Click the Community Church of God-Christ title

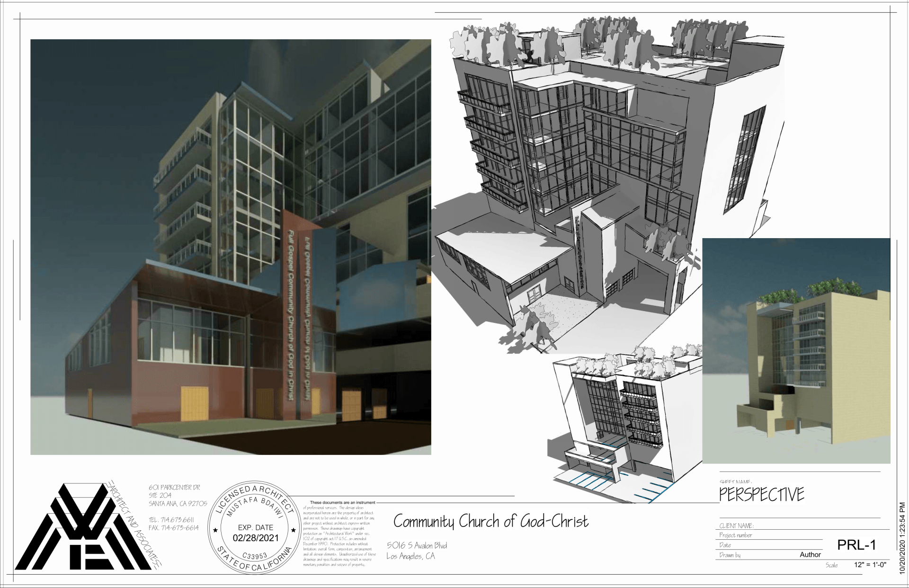click(x=491, y=521)
